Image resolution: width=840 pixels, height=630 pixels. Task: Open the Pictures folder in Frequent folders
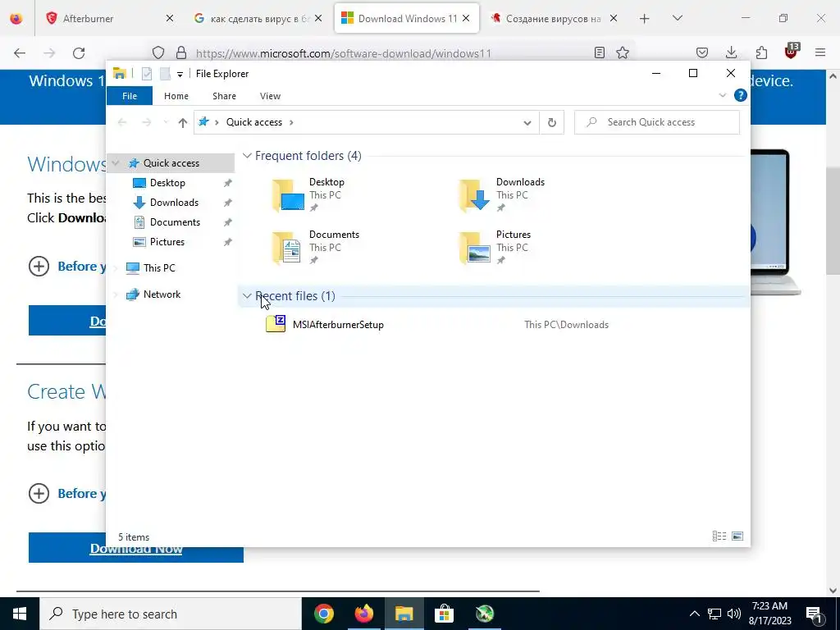[x=495, y=248]
